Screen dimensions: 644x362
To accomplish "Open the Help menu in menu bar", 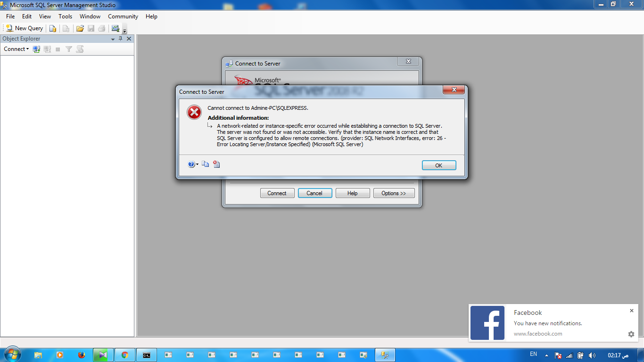I will 151,16.
